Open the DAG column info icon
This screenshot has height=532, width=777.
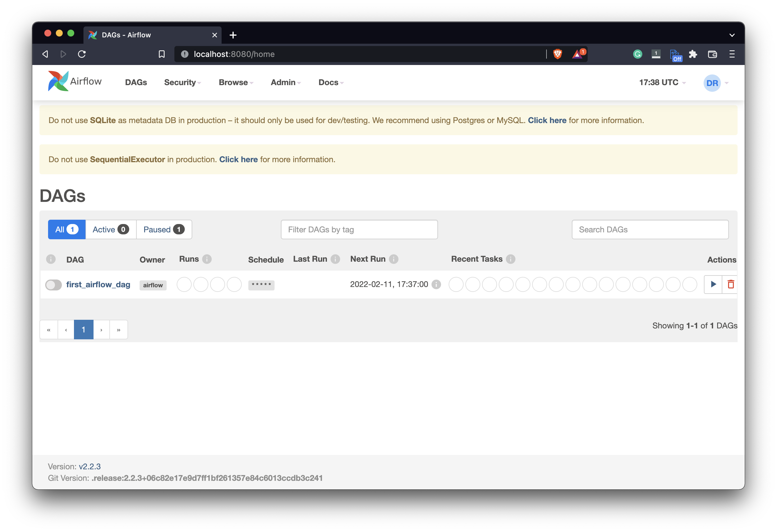[x=51, y=259]
